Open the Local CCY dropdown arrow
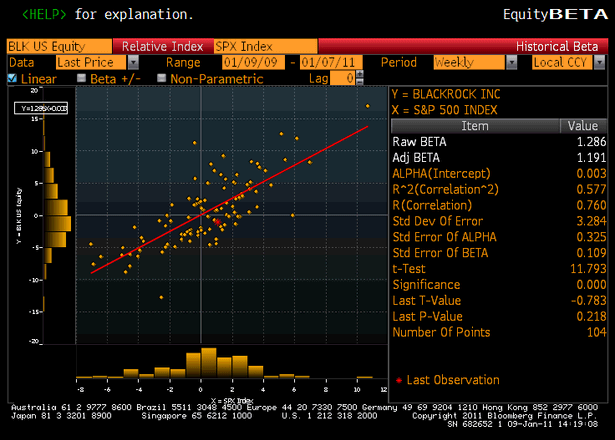Screen dimensions: 615x440 (599, 62)
